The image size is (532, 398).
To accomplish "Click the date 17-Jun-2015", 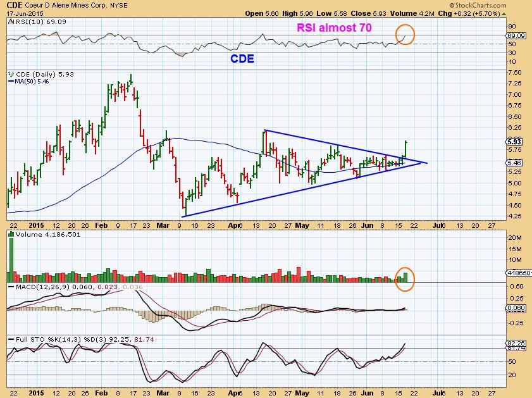I will pyautogui.click(x=25, y=14).
